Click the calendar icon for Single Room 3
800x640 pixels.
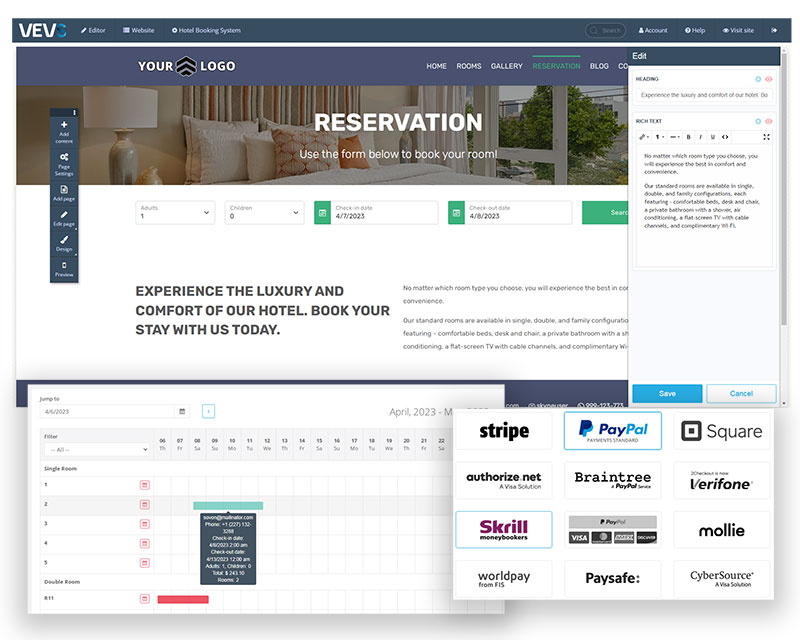[x=145, y=524]
